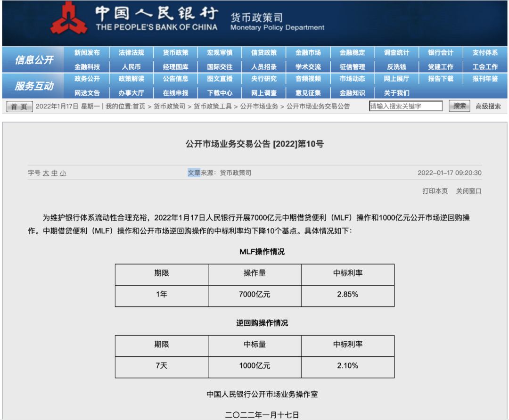Open 学术交流 page
This screenshot has height=420, width=509.
tap(308, 67)
